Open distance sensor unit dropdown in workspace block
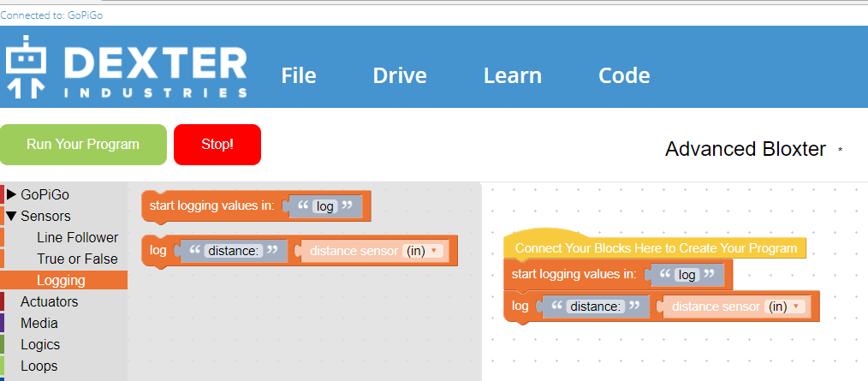This screenshot has height=381, width=868. point(786,307)
